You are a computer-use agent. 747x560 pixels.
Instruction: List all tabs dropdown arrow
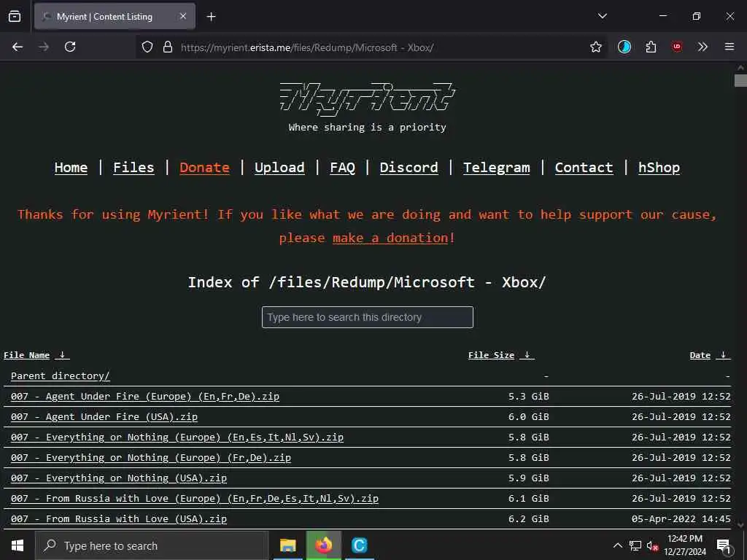(602, 16)
